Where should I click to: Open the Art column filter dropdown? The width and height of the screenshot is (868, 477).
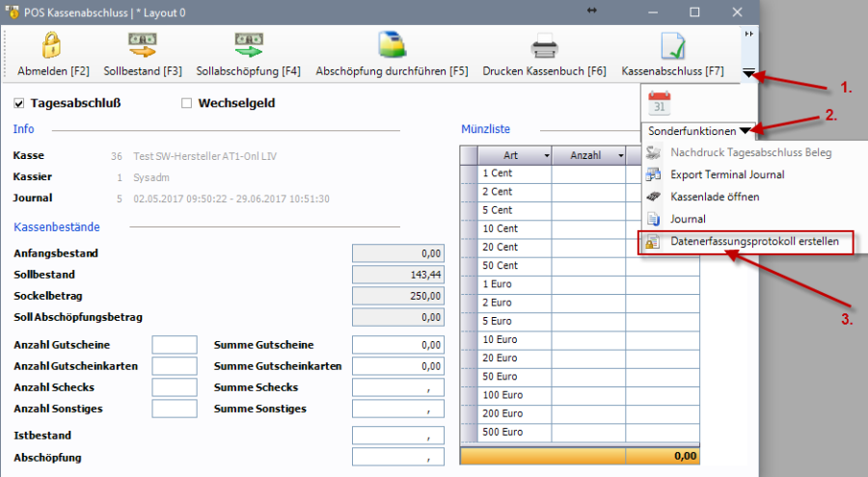pyautogui.click(x=546, y=155)
